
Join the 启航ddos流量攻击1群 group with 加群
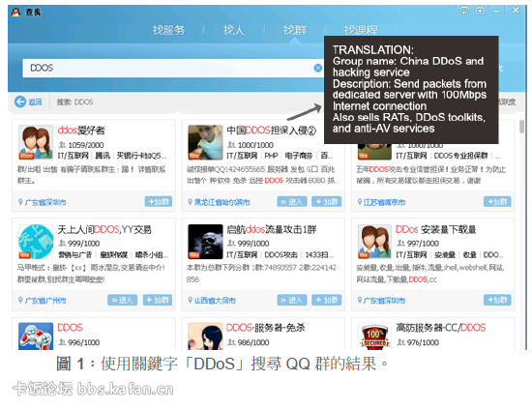326,300
